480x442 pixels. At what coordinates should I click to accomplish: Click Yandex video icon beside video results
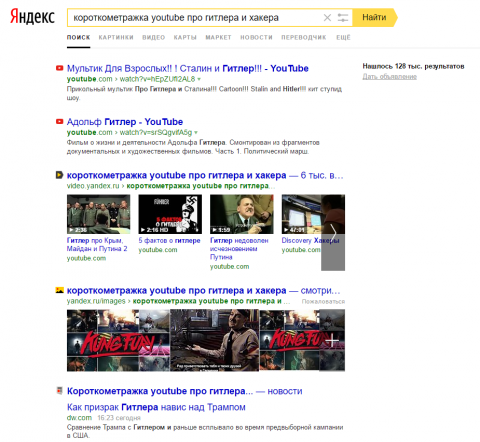pos(59,175)
